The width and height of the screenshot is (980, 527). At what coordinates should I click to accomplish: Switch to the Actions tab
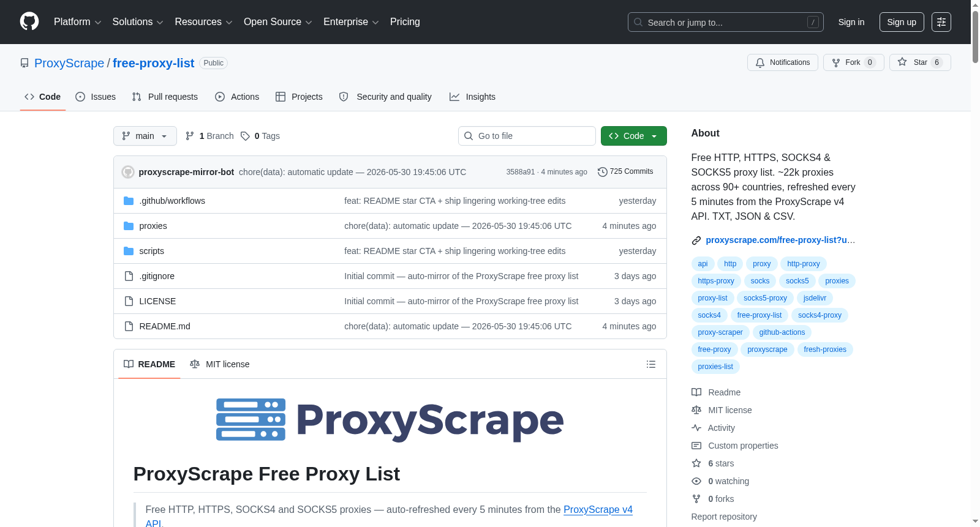237,97
